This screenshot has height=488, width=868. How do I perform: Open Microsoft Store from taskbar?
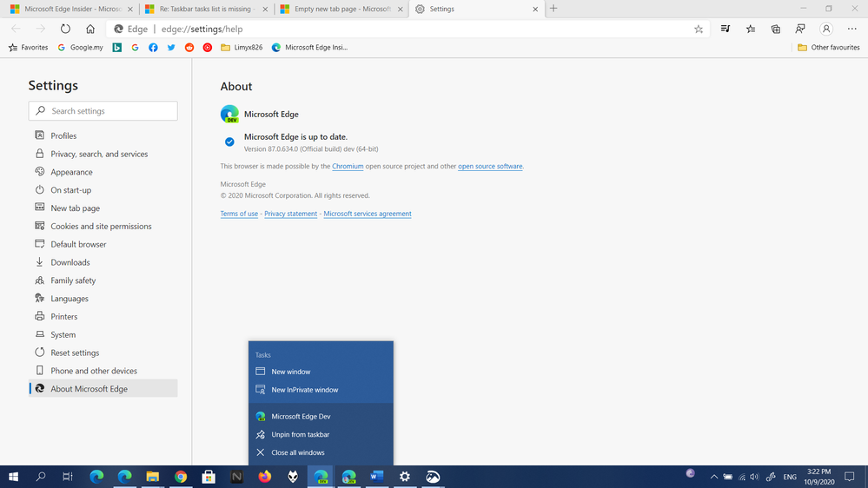[x=209, y=477]
